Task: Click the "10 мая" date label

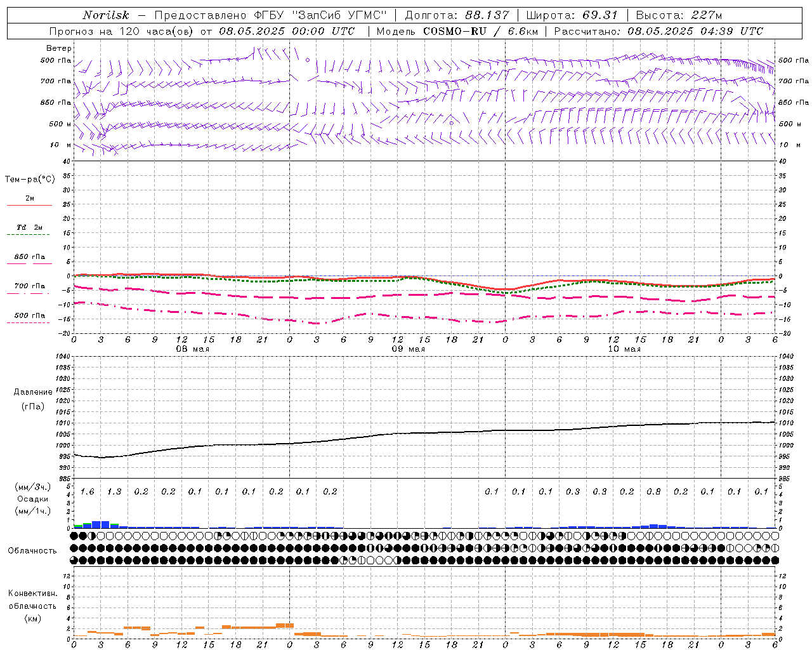Action: pyautogui.click(x=624, y=349)
